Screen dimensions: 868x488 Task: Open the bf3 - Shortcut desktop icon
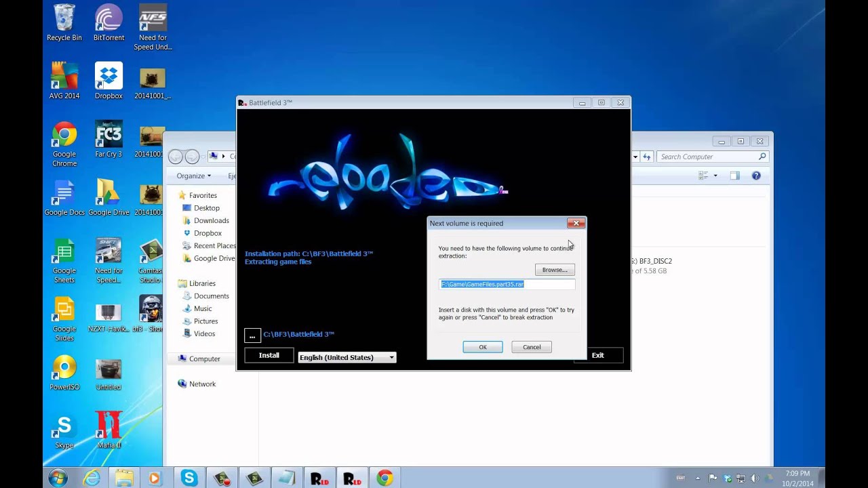[149, 314]
